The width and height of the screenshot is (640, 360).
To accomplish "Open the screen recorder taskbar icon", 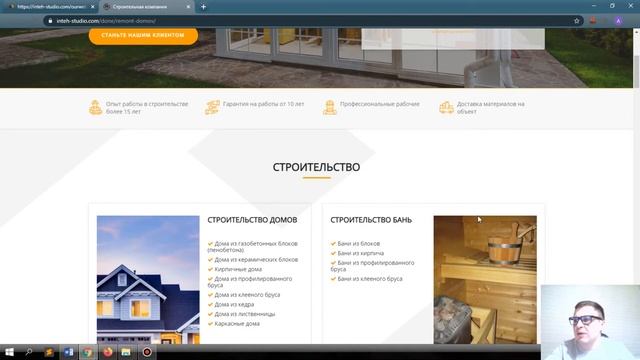I will [147, 352].
